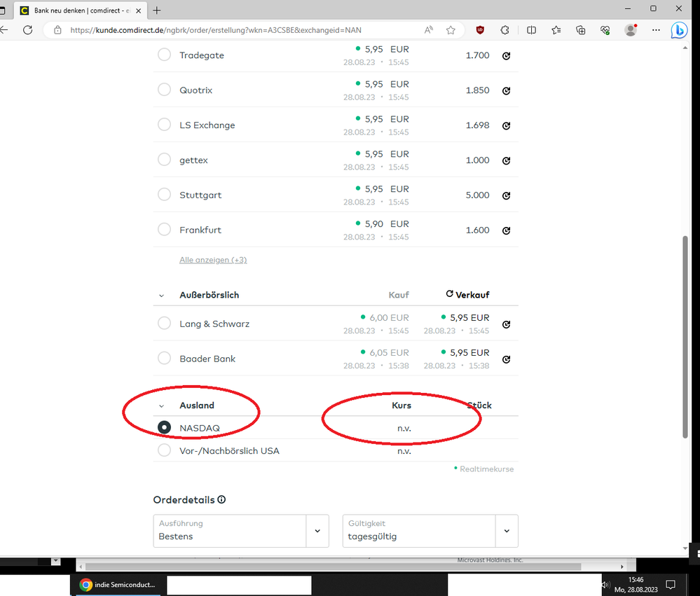Activate the Read aloud icon in address bar
Image resolution: width=700 pixels, height=596 pixels.
tap(429, 30)
